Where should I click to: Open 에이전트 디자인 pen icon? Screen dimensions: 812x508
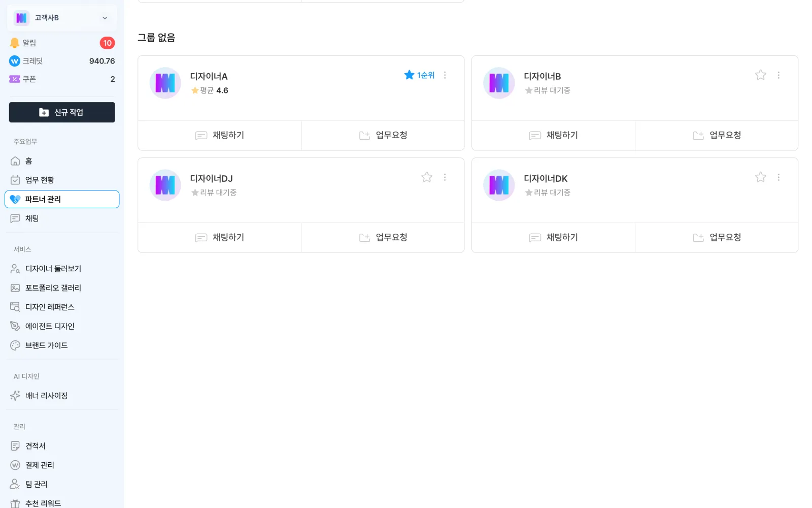[x=15, y=326]
